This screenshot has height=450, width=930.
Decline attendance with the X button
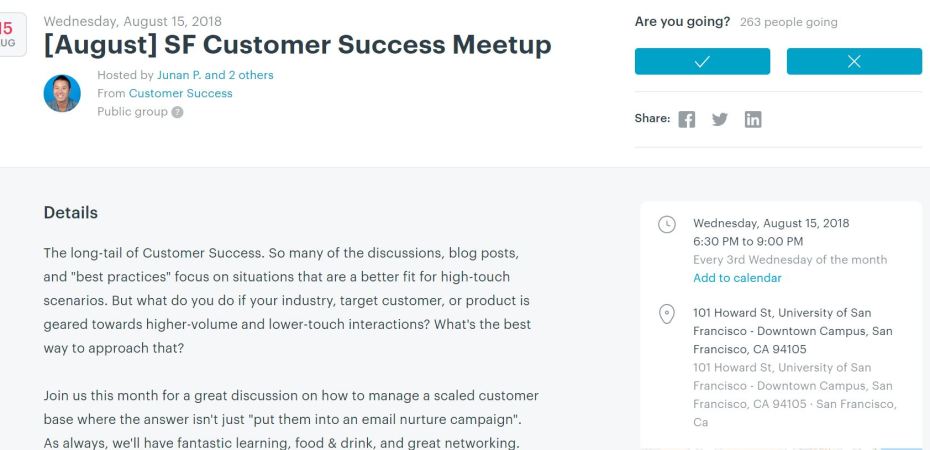click(854, 61)
